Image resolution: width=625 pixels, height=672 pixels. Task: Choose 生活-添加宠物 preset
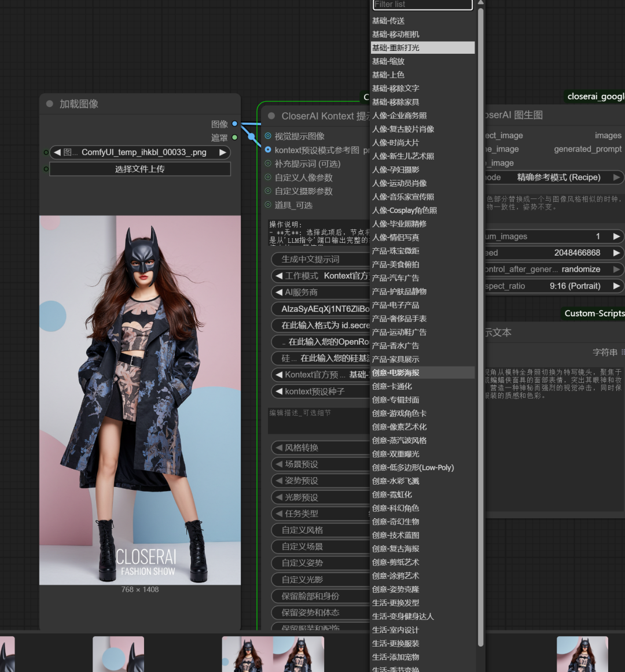(422, 656)
